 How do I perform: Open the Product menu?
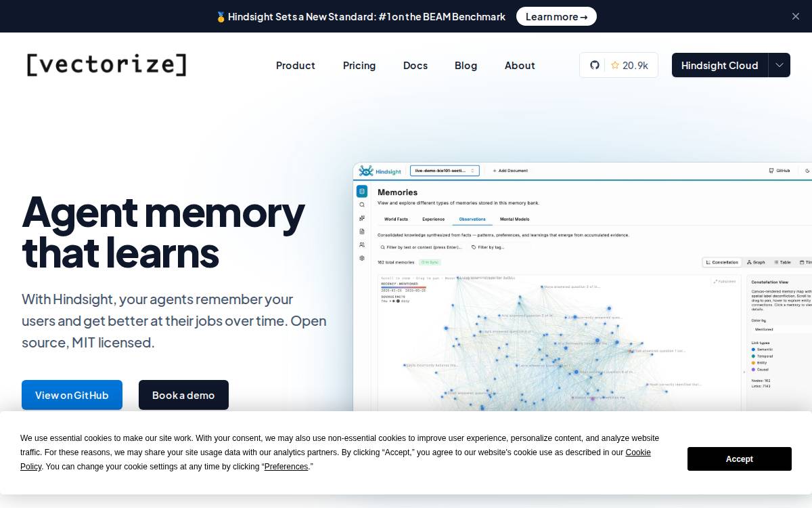point(296,65)
